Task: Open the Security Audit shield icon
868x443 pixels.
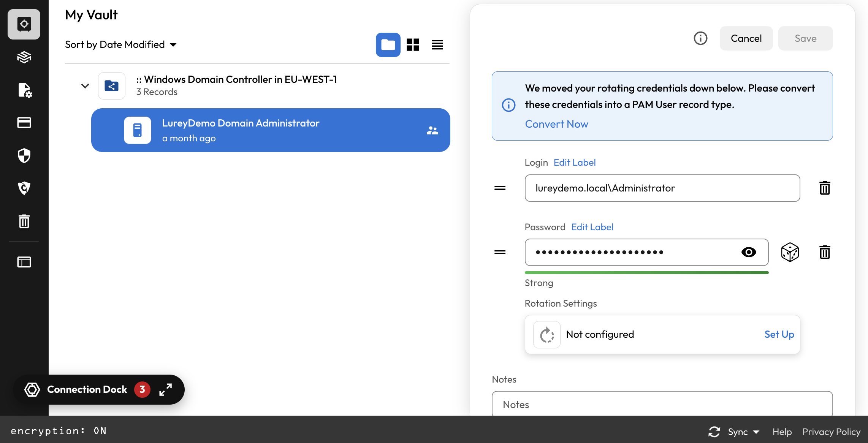Action: coord(24,155)
